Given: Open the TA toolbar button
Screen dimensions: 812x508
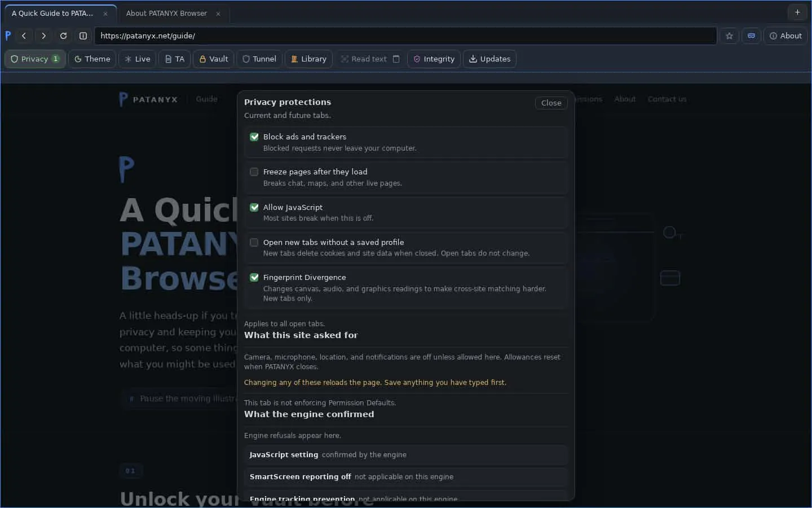Looking at the screenshot, I should pyautogui.click(x=175, y=59).
